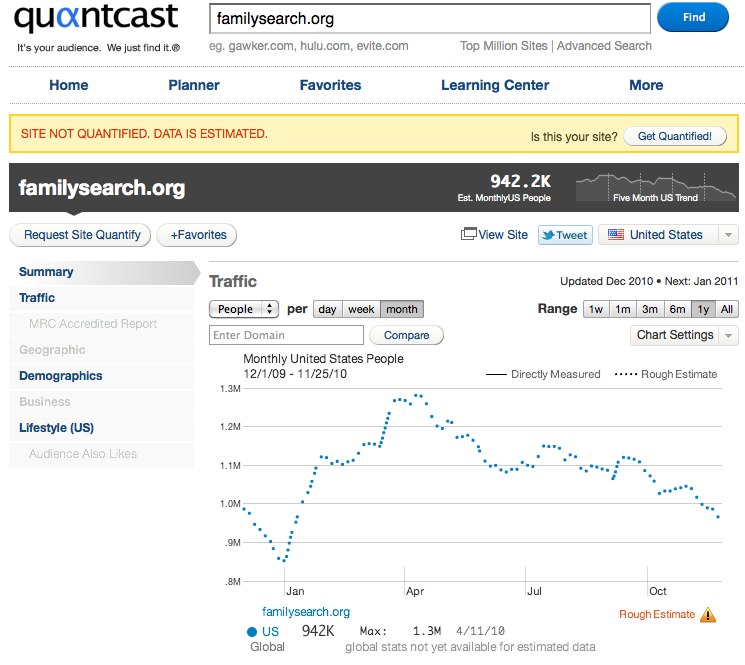Select the 1w range
This screenshot has width=745, height=665.
(596, 309)
